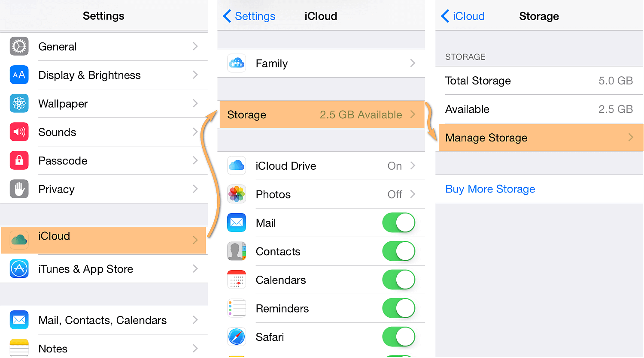Open the iTunes & App Store icon
This screenshot has width=644, height=358.
(19, 269)
